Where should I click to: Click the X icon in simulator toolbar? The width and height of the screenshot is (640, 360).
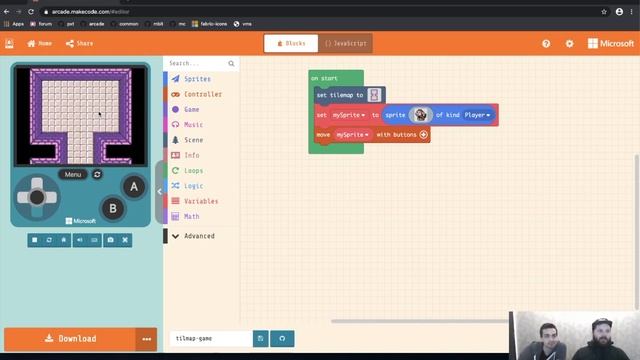coord(125,240)
